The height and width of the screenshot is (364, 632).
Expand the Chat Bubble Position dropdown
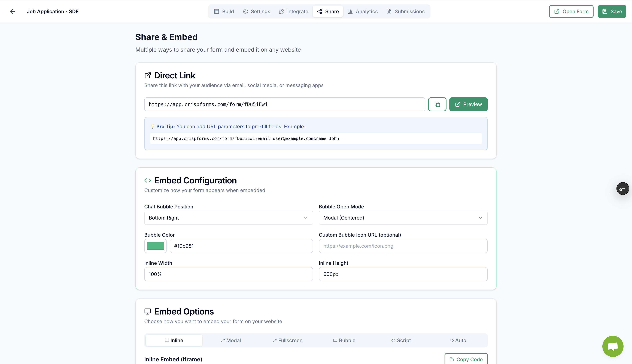(228, 218)
